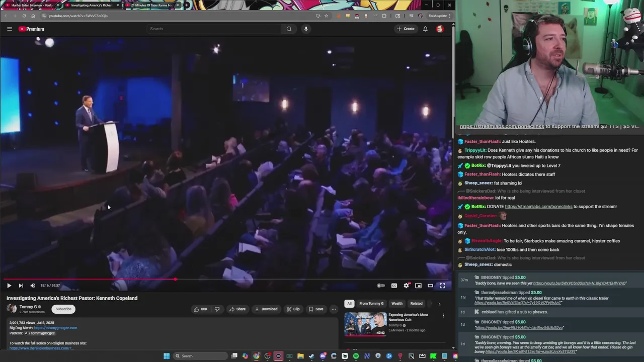Open Discord from the taskbar
Screen dimensions: 644x362
pyautogui.click(x=323, y=356)
